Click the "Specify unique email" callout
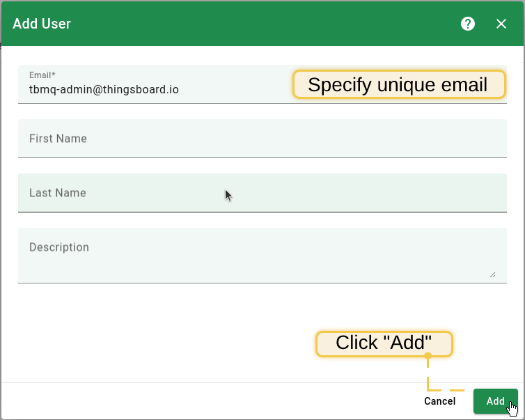525x420 pixels. pos(398,85)
